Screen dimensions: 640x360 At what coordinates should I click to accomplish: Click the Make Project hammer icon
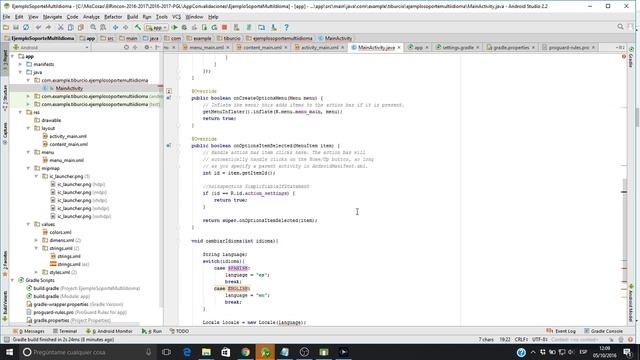pos(138,27)
